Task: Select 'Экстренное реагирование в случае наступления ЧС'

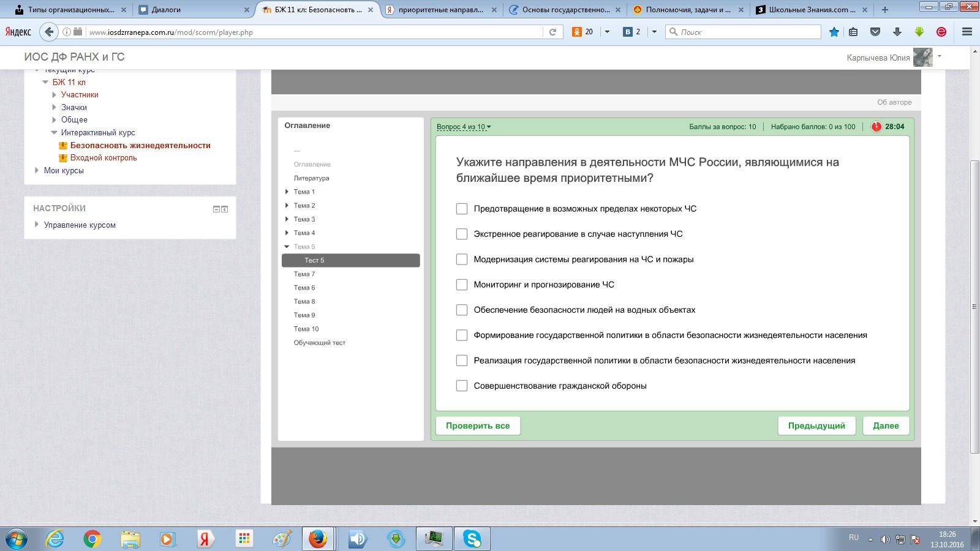Action: tap(462, 234)
